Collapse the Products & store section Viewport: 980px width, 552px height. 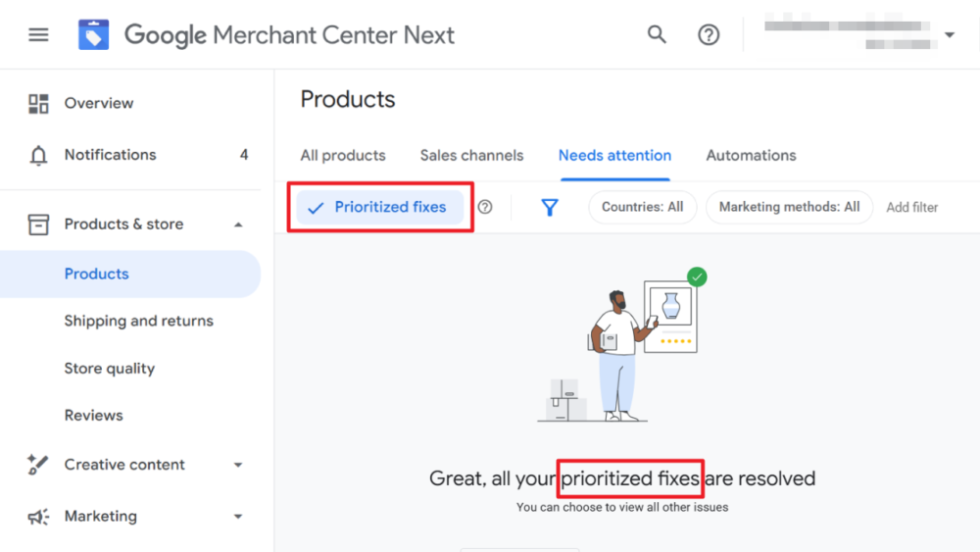(x=238, y=225)
